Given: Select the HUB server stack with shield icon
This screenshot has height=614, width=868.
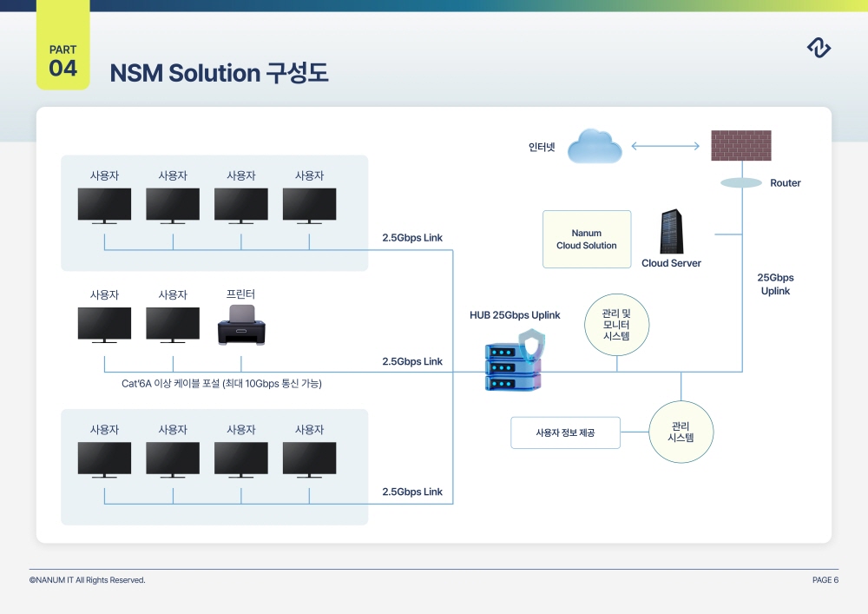Looking at the screenshot, I should 512,366.
